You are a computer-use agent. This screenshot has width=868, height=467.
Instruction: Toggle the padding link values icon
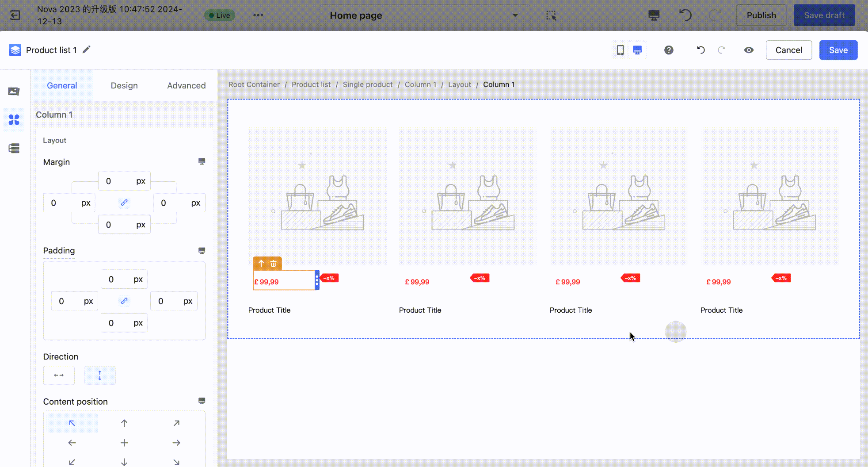click(124, 301)
